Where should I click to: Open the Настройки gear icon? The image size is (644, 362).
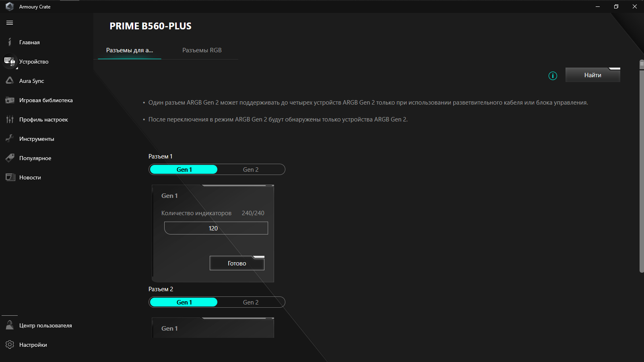[x=10, y=345]
